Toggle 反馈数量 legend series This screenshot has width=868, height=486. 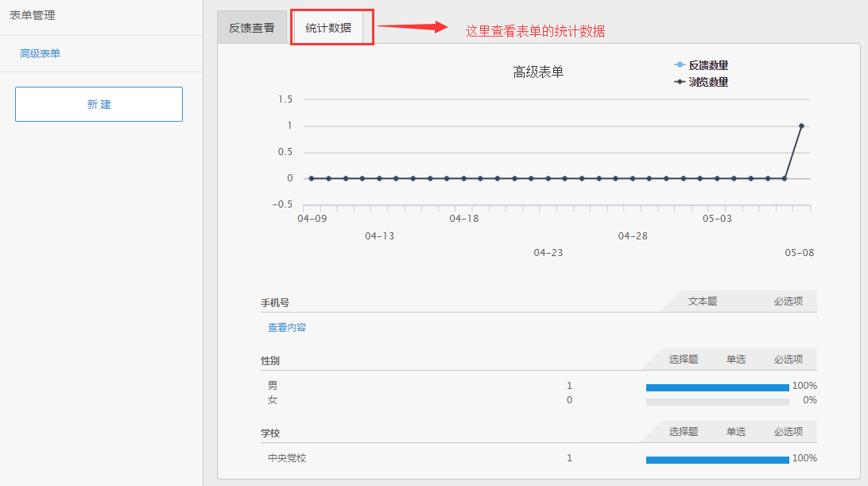point(701,65)
